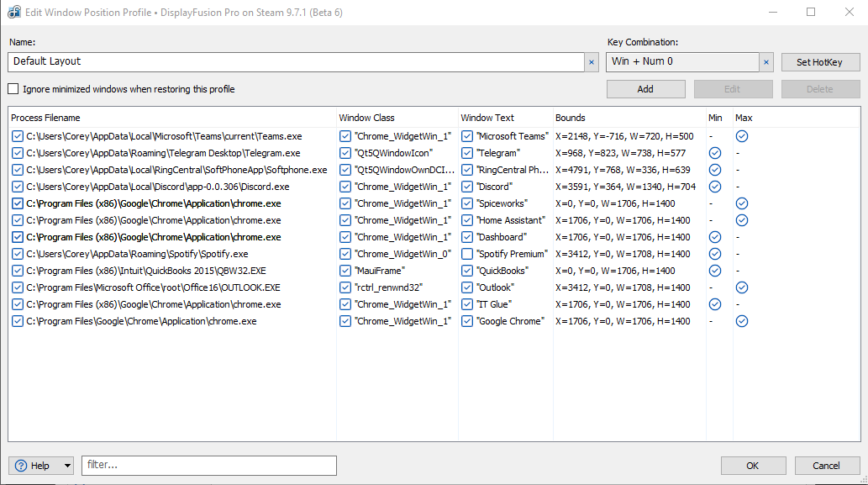Viewport: 868px width, 485px height.
Task: Clear the Key Combination with its X icon
Action: tap(766, 62)
